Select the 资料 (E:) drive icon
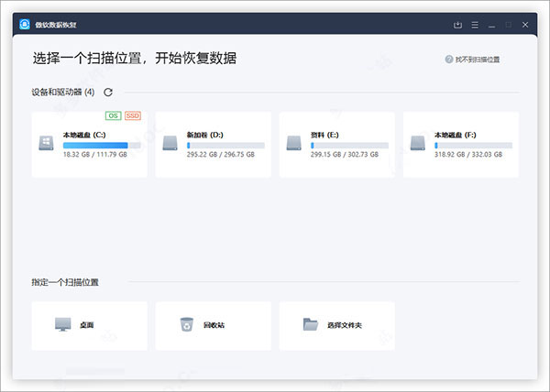This screenshot has height=392, width=550. pos(294,144)
